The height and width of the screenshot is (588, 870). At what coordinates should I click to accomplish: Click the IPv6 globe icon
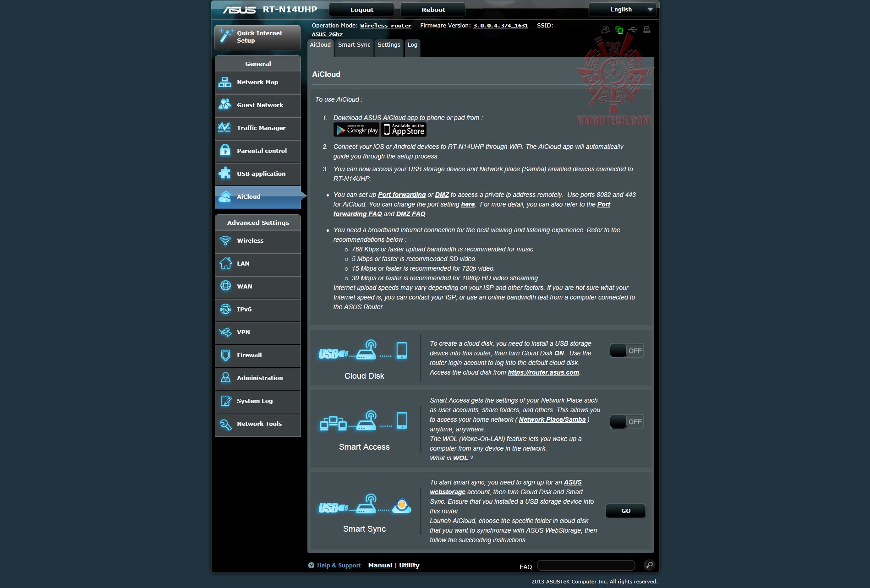(x=225, y=309)
